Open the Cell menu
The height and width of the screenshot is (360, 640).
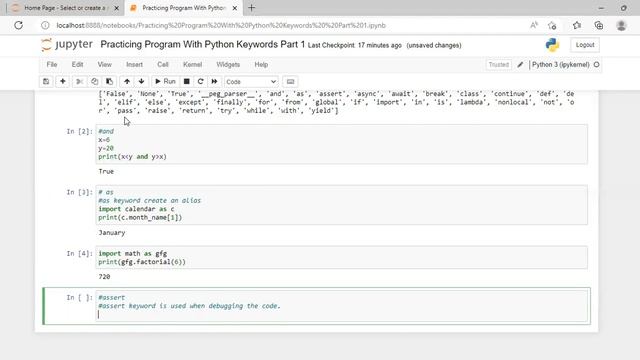162,64
